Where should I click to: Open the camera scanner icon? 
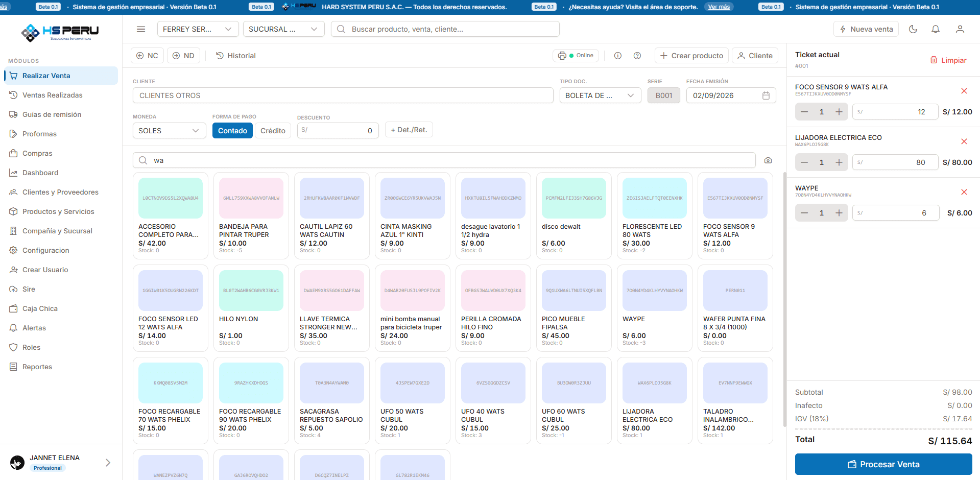pos(768,160)
